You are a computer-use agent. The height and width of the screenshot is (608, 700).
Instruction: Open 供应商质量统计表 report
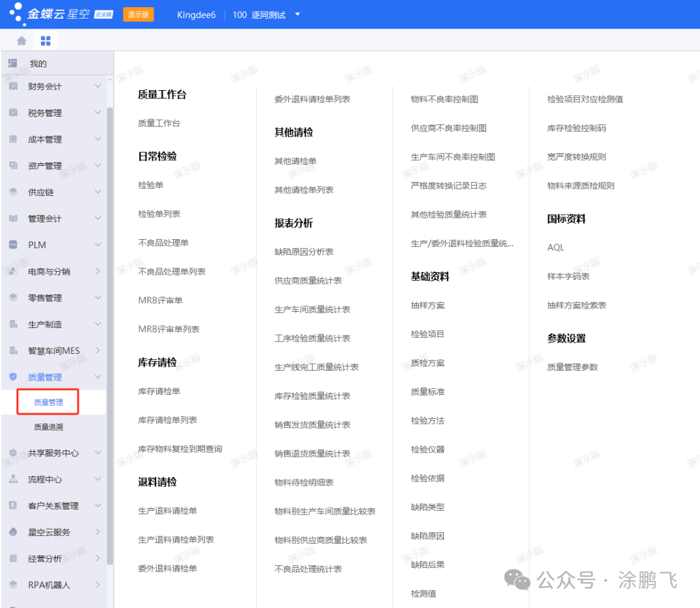308,281
